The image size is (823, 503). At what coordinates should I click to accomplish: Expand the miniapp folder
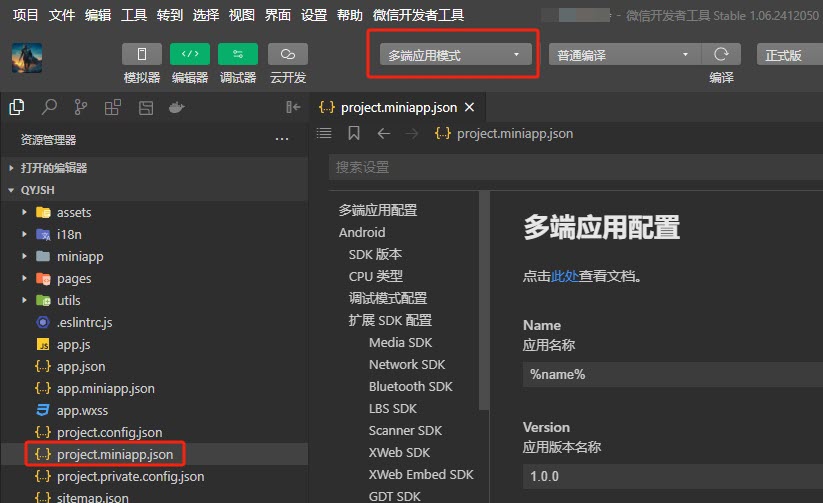click(x=154, y=256)
